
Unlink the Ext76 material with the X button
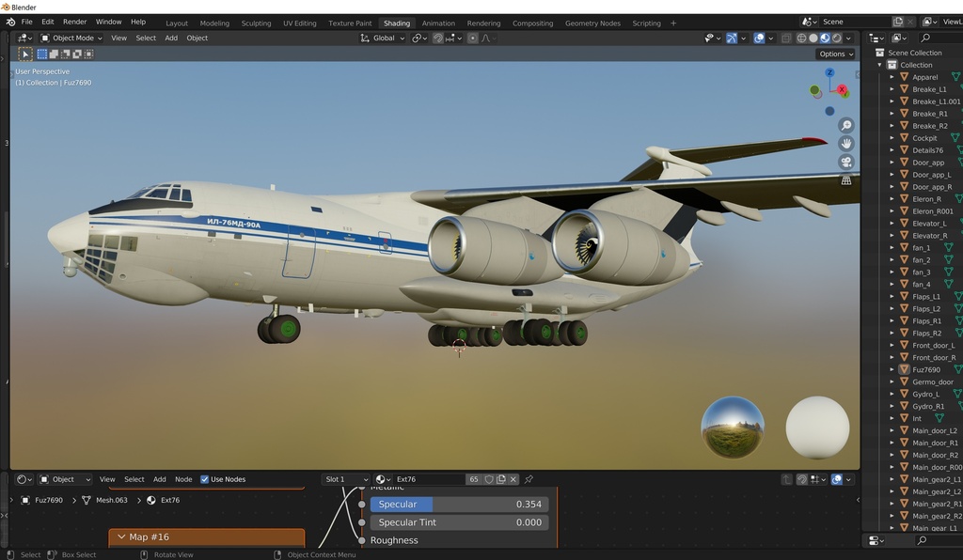tap(513, 479)
